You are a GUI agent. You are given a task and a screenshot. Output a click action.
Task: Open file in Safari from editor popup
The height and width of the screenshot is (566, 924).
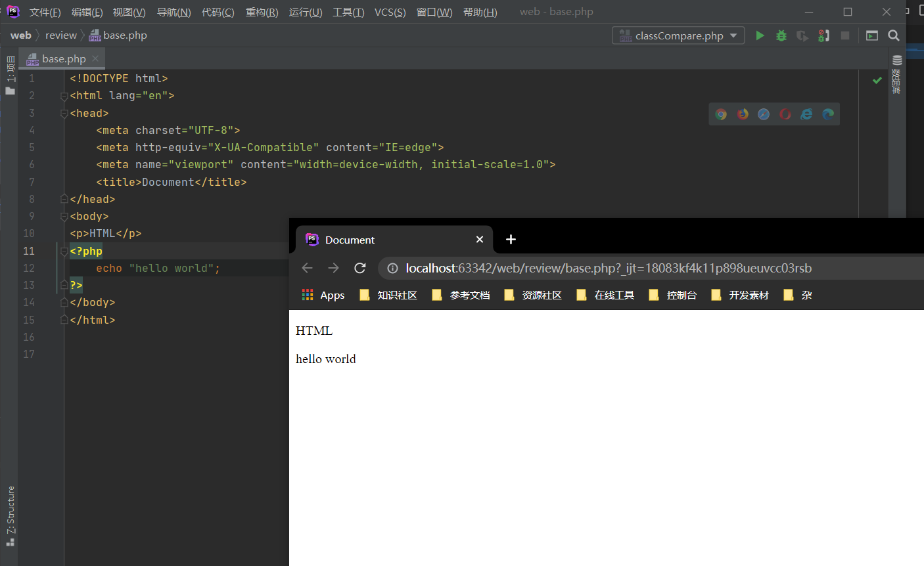pyautogui.click(x=764, y=114)
